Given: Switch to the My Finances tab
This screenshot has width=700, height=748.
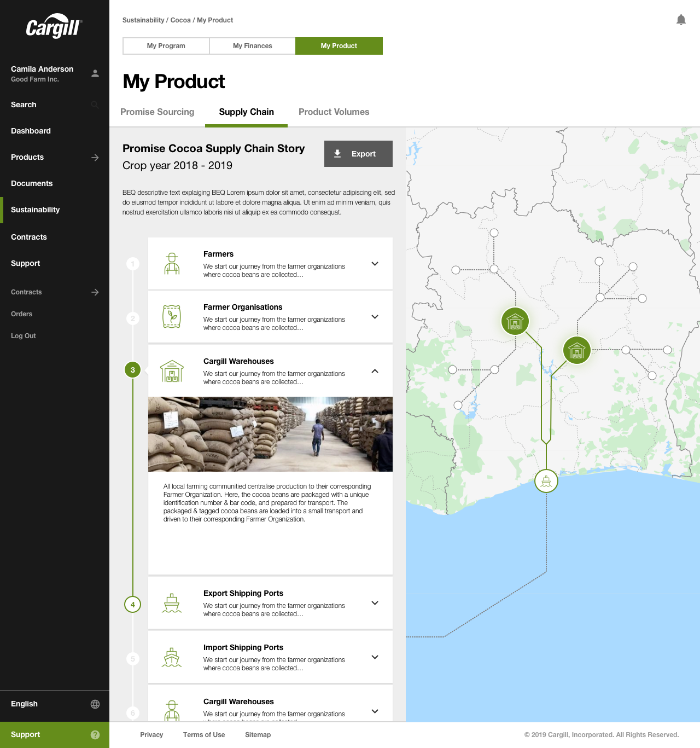Looking at the screenshot, I should point(253,46).
